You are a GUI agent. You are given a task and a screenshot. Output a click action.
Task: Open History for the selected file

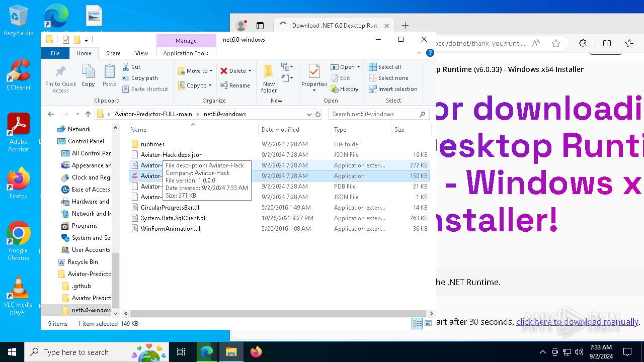point(345,89)
